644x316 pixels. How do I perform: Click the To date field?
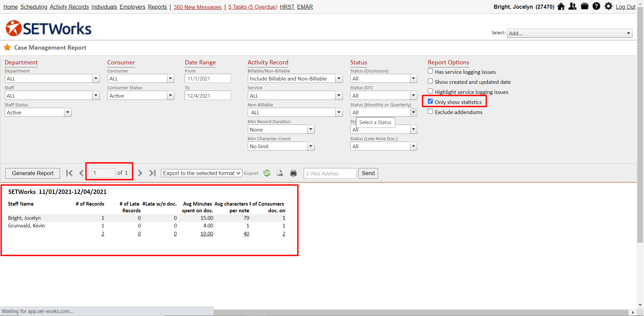tap(208, 96)
